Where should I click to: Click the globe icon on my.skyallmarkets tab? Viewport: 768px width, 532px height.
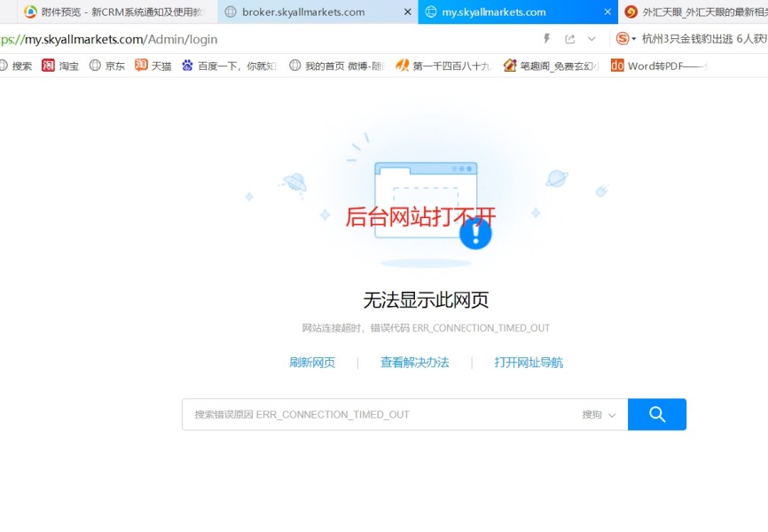430,12
